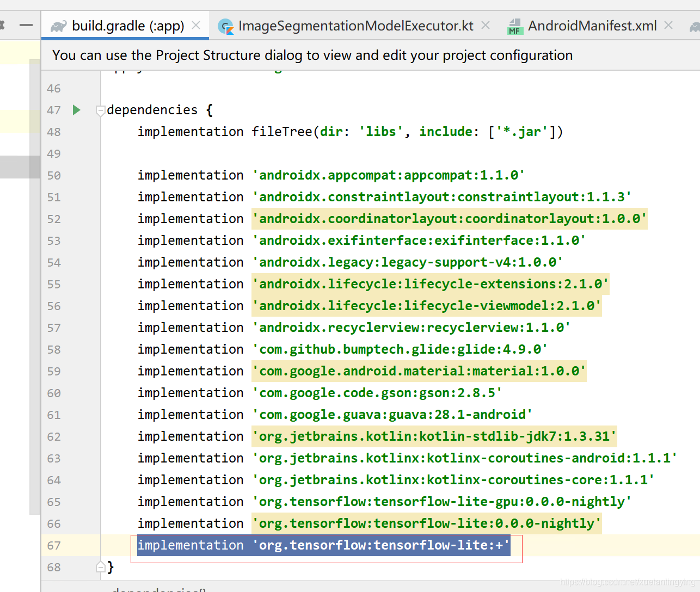Click the highlighted coordinatorlayout:1.0.0 dependency
Image resolution: width=700 pixels, height=592 pixels.
[449, 219]
